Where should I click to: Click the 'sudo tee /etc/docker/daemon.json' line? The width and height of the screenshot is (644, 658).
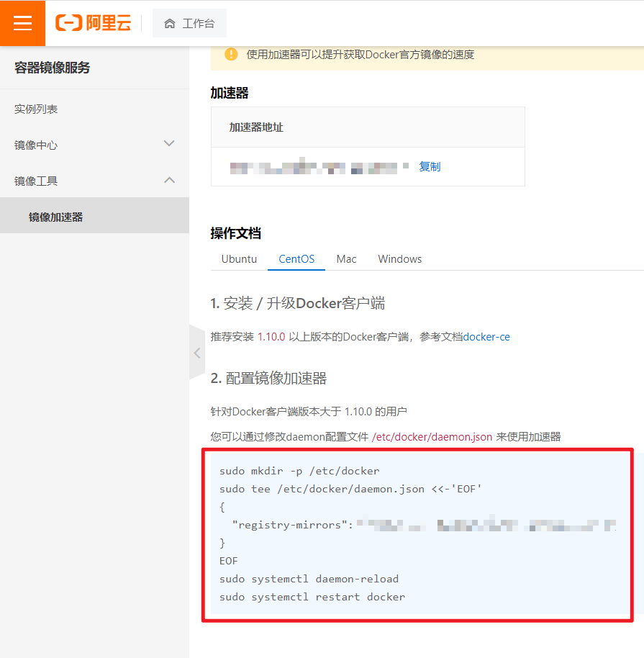pos(350,489)
